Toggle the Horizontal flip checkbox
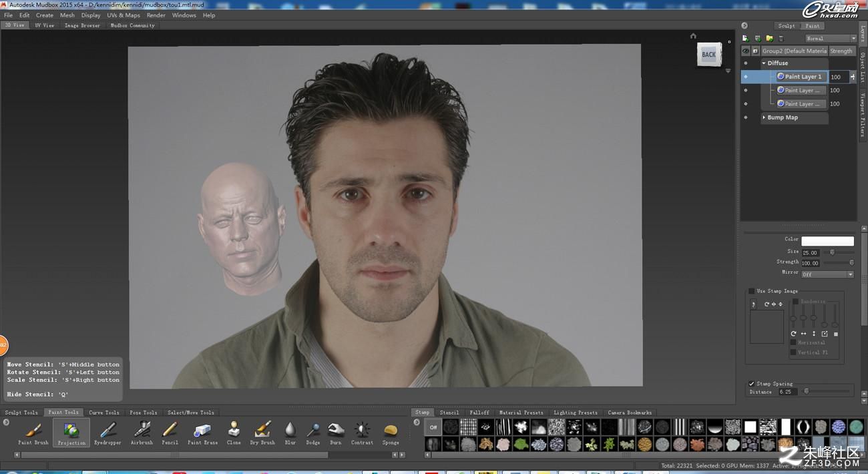 click(793, 342)
